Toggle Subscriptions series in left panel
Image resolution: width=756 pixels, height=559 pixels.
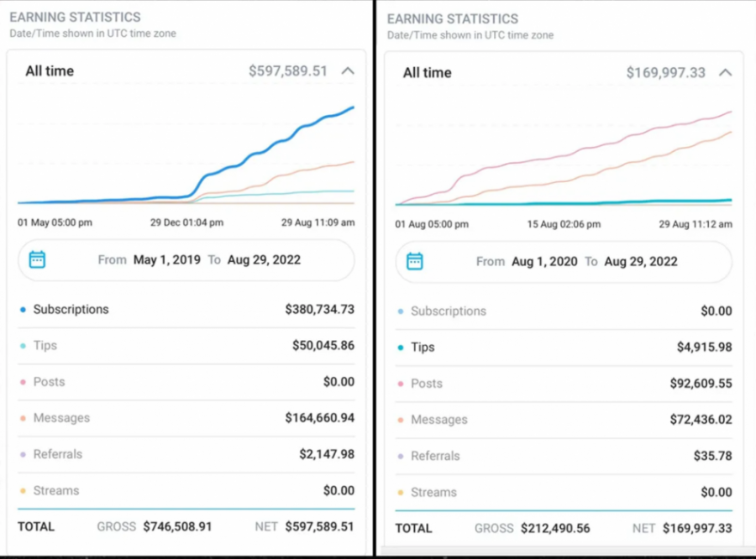71,309
